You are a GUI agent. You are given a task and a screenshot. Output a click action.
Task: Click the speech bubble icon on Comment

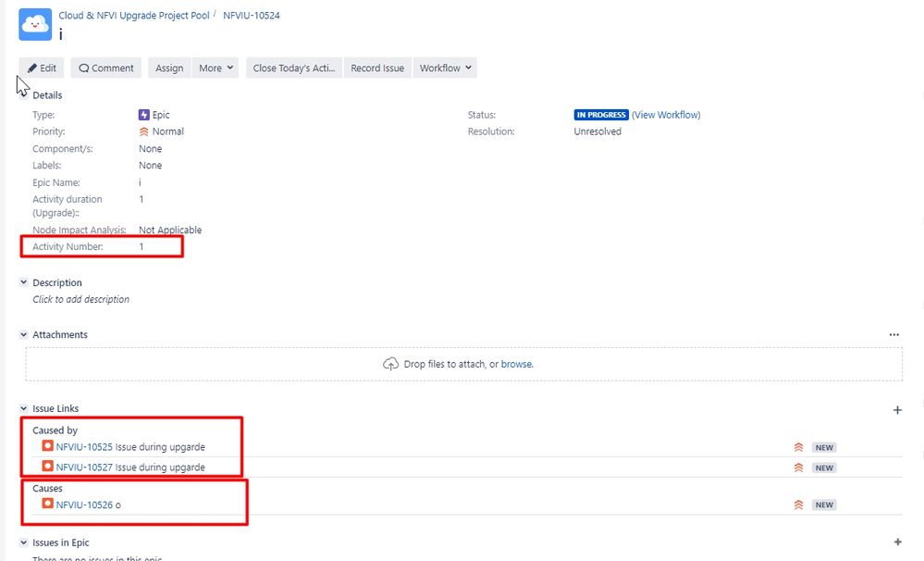coord(83,68)
